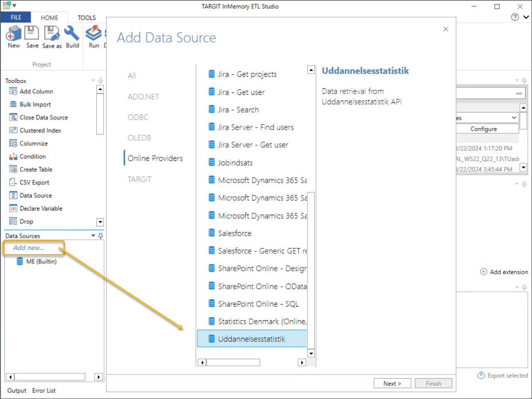The image size is (532, 399).
Task: Click Add extension plus icon
Action: 484,272
